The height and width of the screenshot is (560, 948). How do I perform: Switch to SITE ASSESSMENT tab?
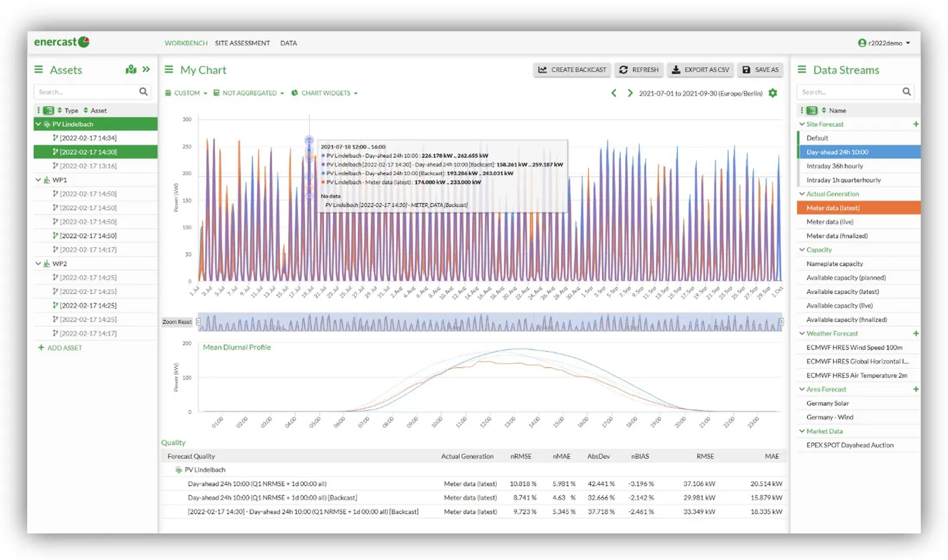point(242,43)
